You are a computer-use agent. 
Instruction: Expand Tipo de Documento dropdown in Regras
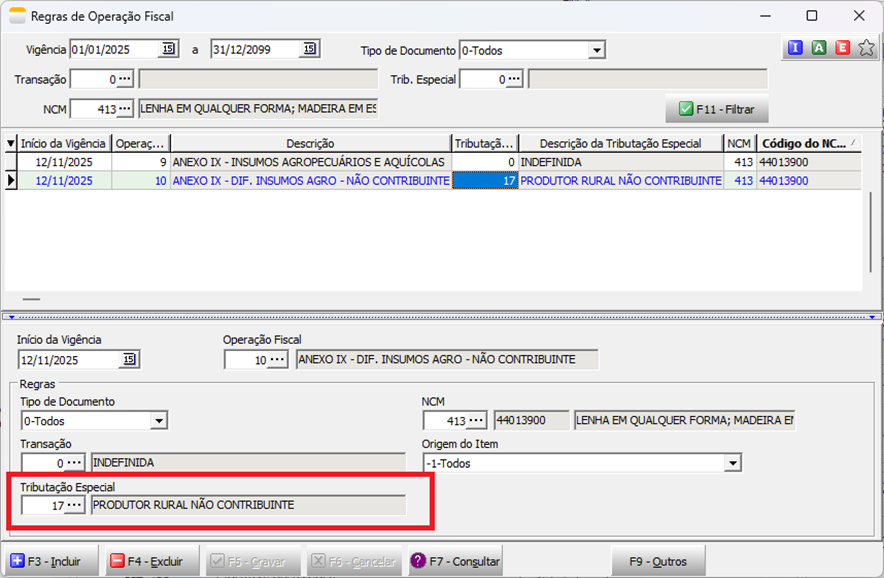pyautogui.click(x=158, y=422)
